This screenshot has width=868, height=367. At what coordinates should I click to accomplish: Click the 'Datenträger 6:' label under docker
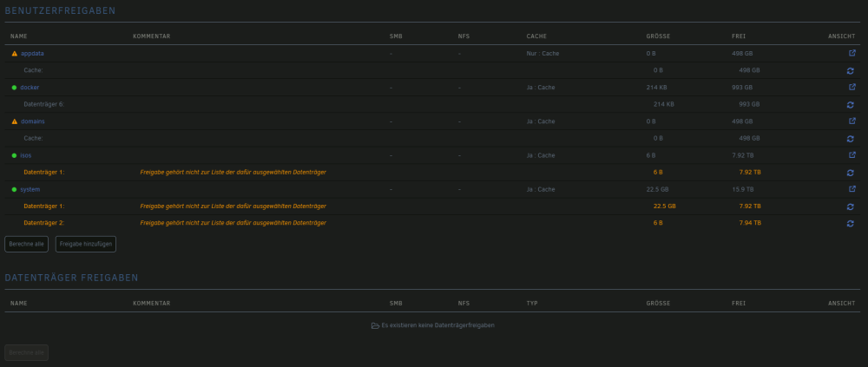(x=44, y=104)
